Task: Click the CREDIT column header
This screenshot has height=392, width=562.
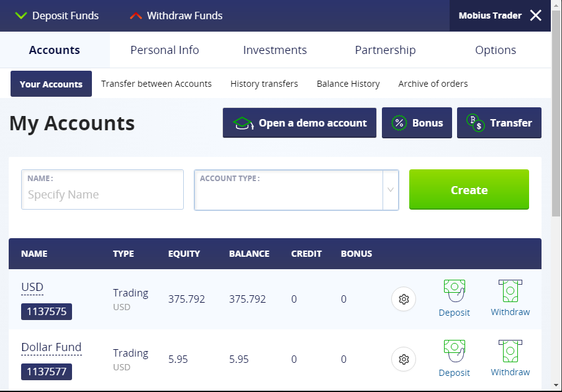Action: click(306, 254)
